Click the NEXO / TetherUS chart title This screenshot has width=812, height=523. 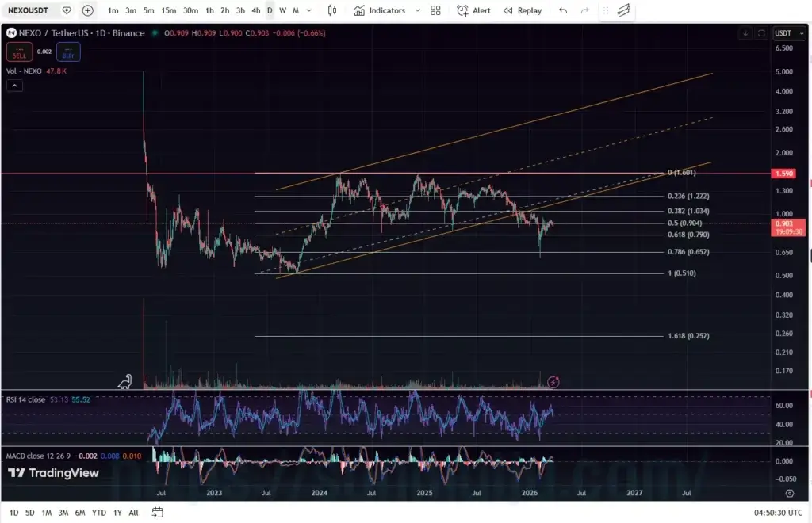click(x=82, y=33)
